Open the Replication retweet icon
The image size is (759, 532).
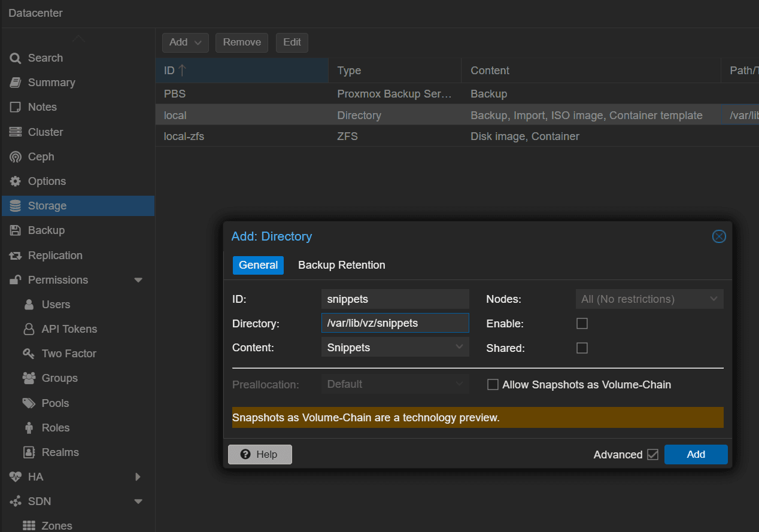[16, 256]
